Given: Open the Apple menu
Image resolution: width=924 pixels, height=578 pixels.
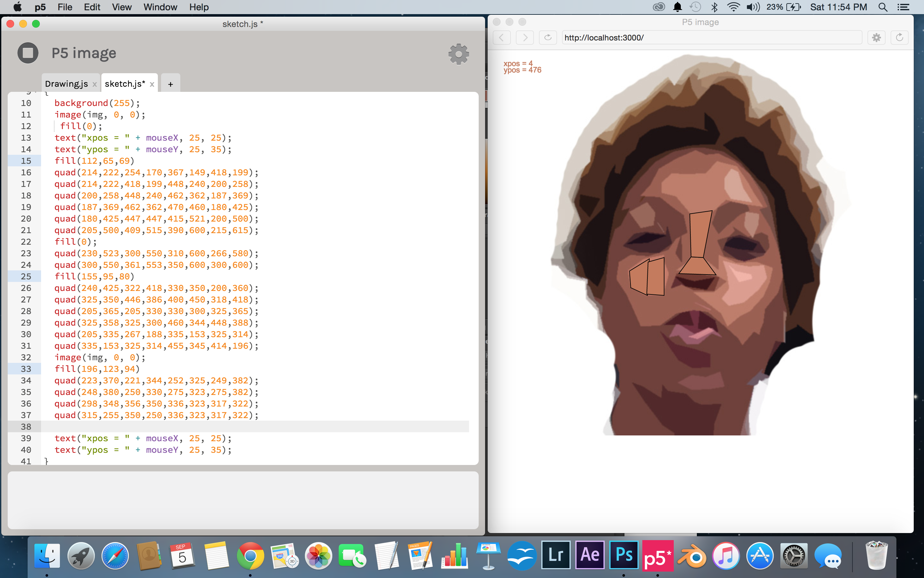Looking at the screenshot, I should point(18,7).
